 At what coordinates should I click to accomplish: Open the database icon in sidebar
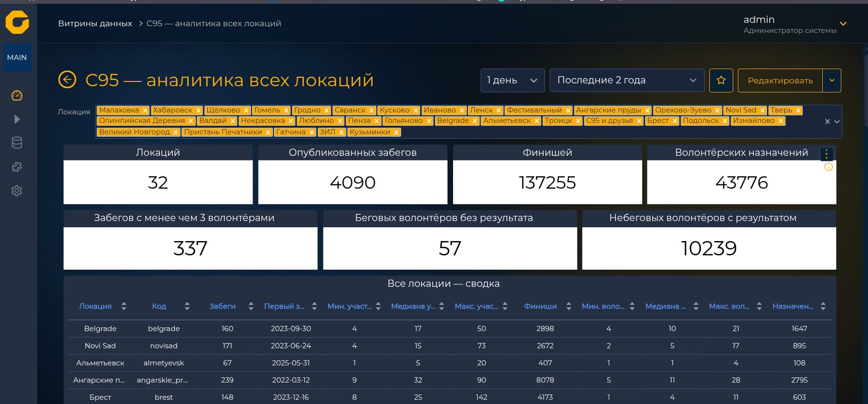pos(17,142)
